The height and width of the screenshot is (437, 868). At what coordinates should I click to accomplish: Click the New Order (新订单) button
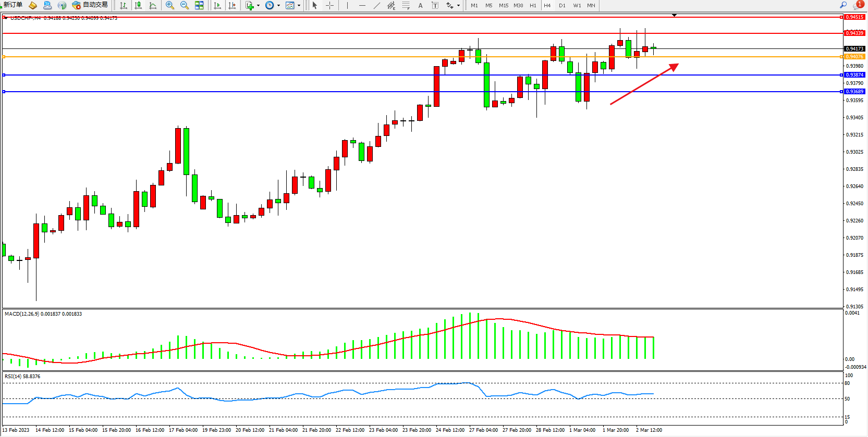click(x=13, y=5)
